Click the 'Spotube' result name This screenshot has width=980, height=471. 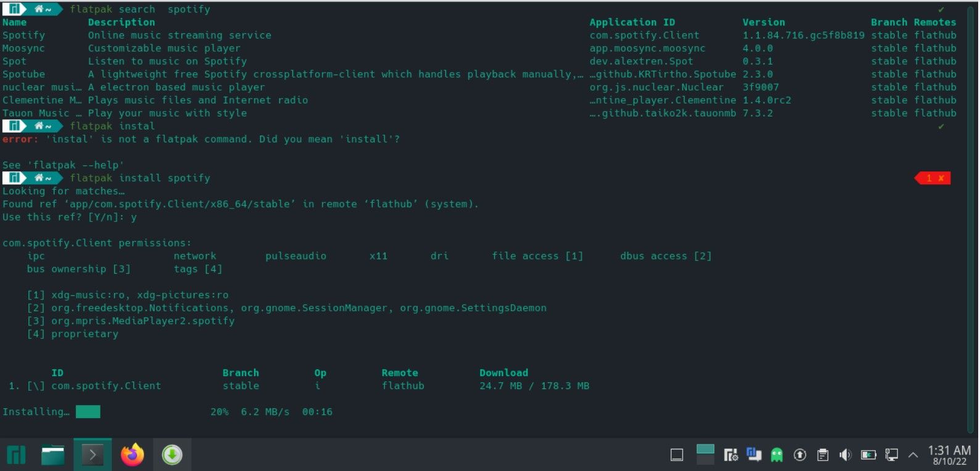(23, 74)
